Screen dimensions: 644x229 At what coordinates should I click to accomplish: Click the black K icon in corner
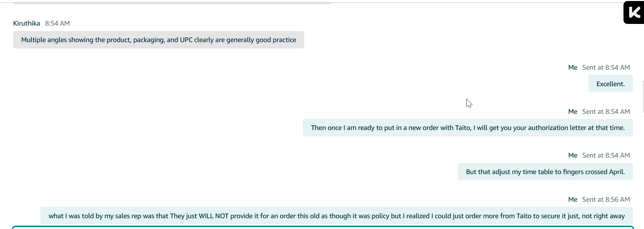tap(634, 13)
